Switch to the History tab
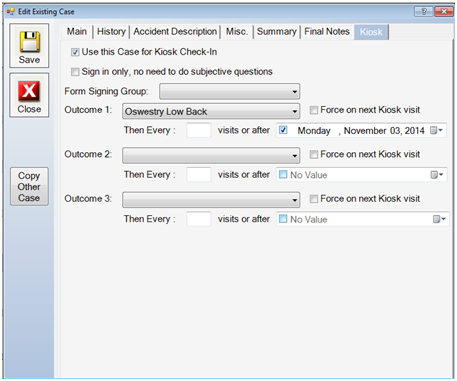Screen dimensions: 457x381 pos(111,32)
